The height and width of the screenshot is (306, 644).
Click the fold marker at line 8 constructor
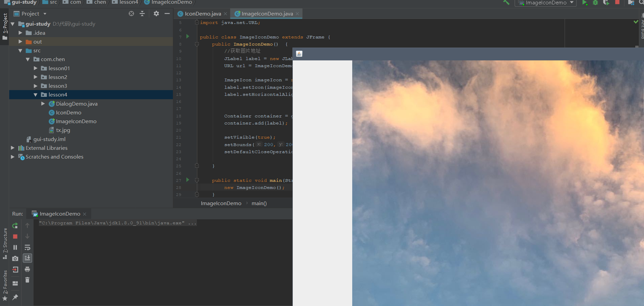197,44
